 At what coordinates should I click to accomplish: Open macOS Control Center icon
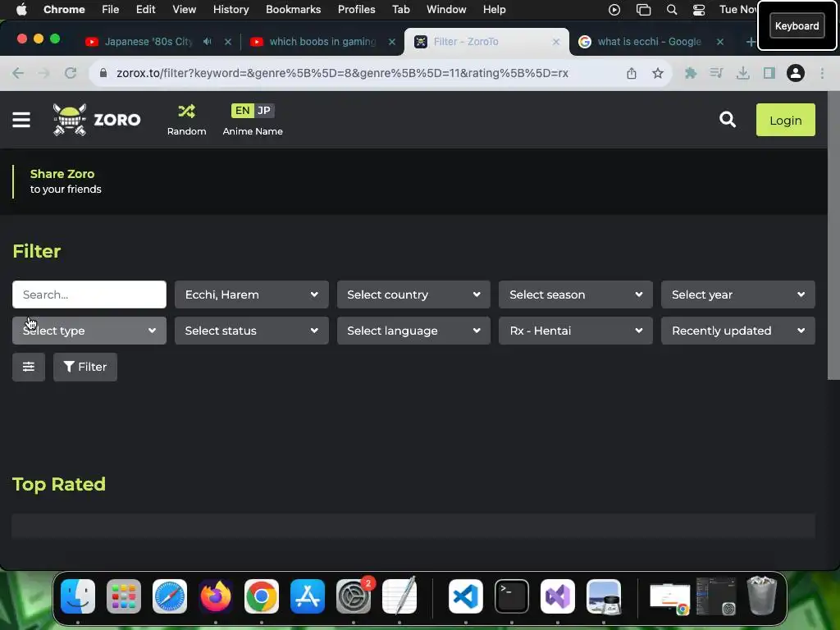point(699,10)
